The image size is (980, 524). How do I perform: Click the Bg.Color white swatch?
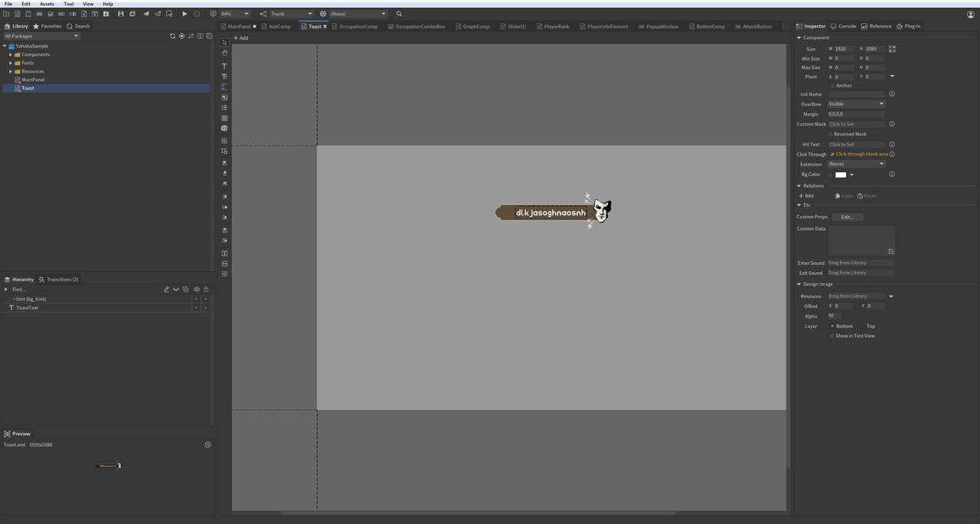pos(840,175)
